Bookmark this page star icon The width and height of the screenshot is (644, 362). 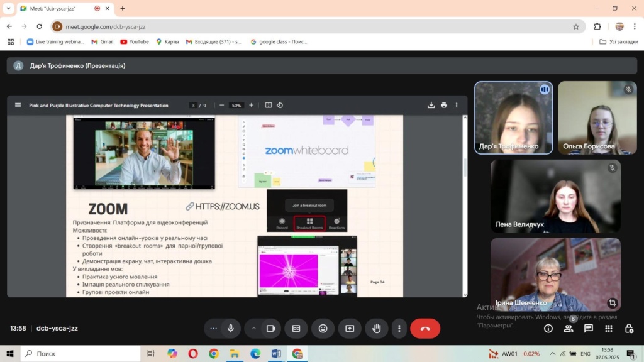[576, 26]
